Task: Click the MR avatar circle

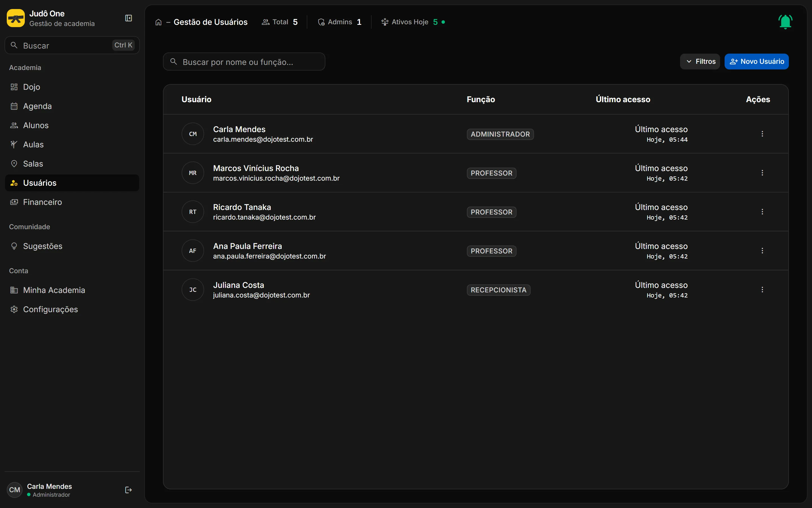Action: [193, 173]
